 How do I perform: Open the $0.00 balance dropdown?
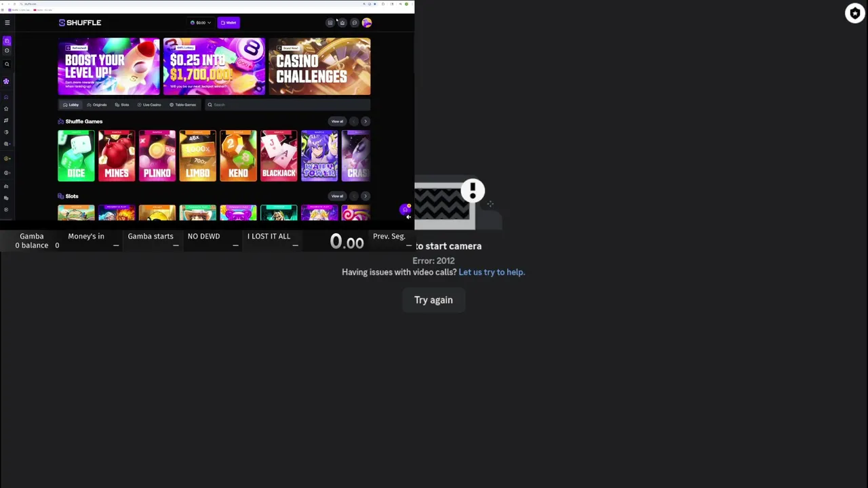pyautogui.click(x=201, y=22)
